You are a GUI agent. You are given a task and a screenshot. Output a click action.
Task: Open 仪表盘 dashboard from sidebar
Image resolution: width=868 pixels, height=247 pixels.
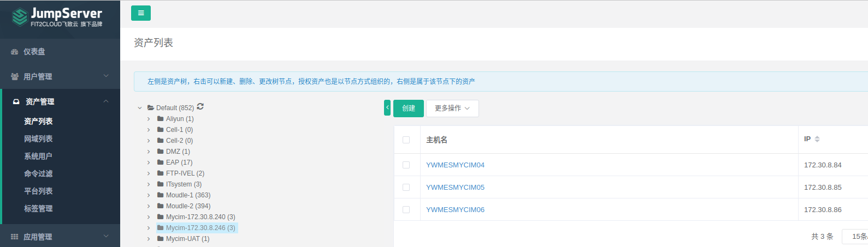point(34,52)
